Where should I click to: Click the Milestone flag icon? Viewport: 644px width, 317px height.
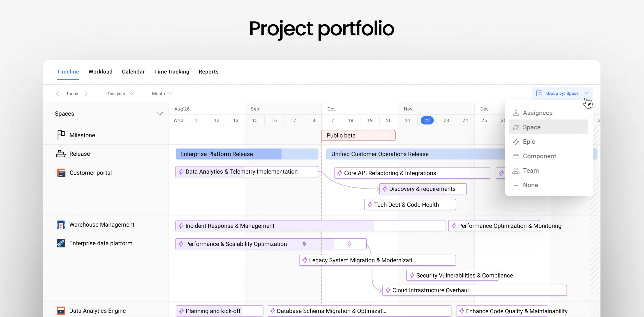tap(61, 135)
